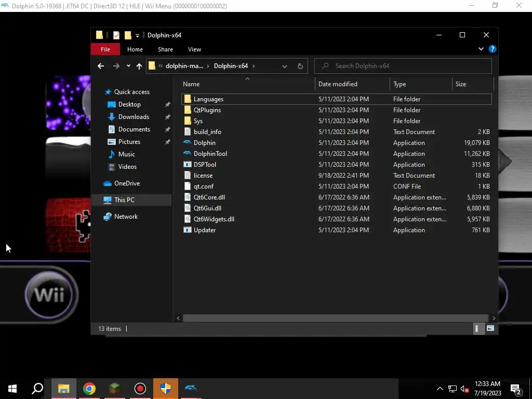Go up one folder level arrow
Viewport: 532px width, 399px height.
click(139, 66)
